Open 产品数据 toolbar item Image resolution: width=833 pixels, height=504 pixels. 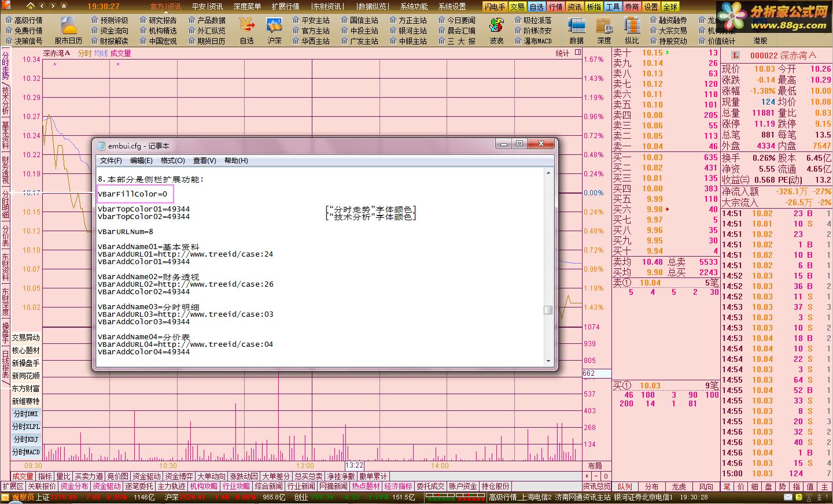click(x=207, y=20)
